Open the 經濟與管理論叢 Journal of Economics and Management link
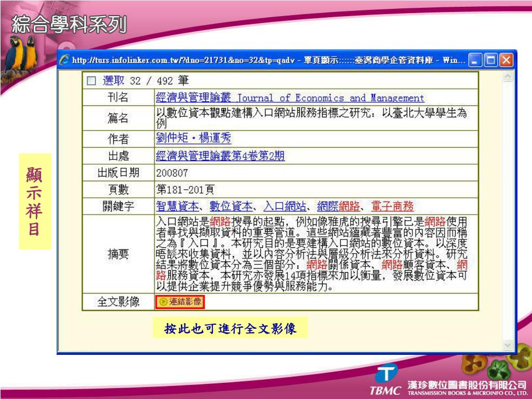This screenshot has width=532, height=399. click(x=290, y=98)
